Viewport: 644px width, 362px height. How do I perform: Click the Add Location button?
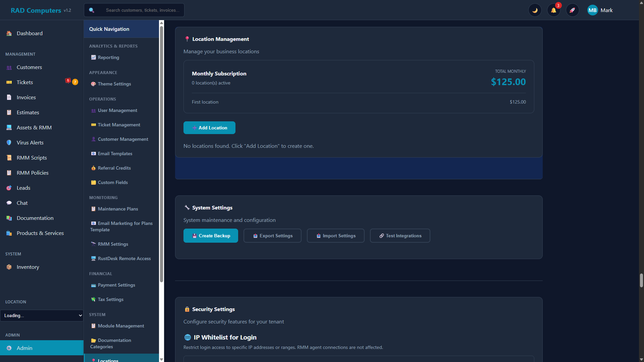209,128
